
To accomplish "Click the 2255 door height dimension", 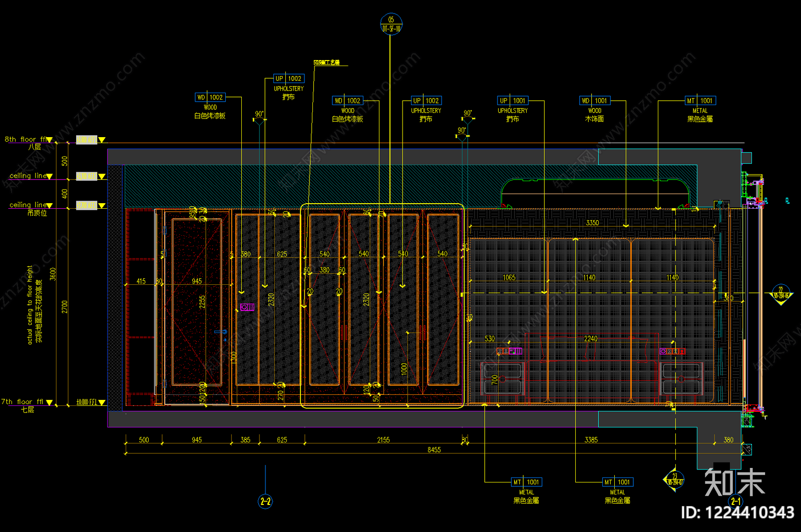I will (x=202, y=301).
